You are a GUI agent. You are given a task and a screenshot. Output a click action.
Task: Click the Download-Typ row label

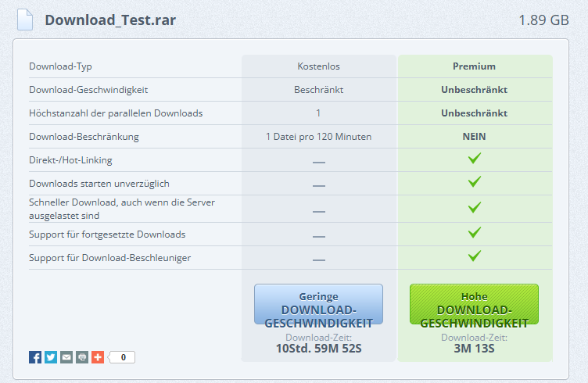(60, 66)
